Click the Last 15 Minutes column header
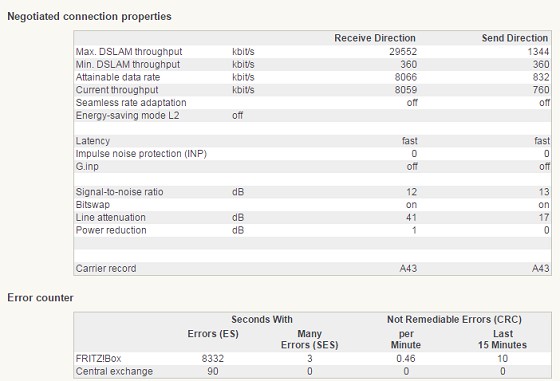Image resolution: width=560 pixels, height=381 pixels. pos(502,339)
